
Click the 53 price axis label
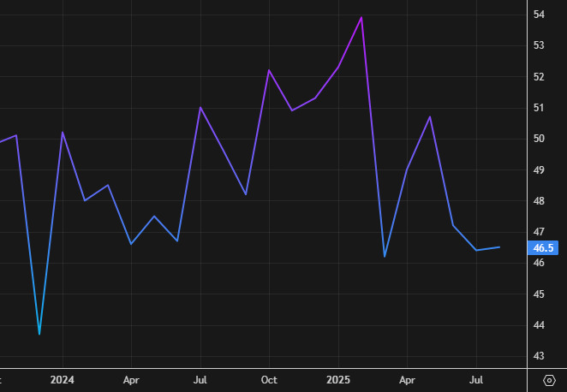[539, 45]
